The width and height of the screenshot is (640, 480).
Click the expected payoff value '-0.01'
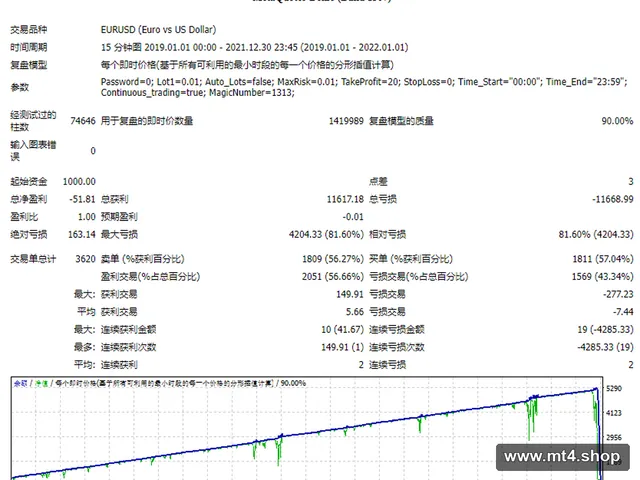click(x=353, y=217)
